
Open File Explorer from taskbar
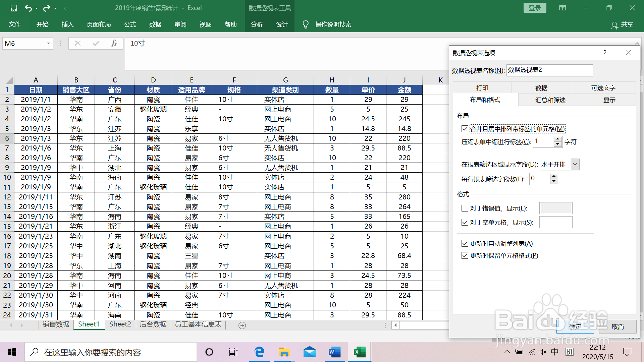pyautogui.click(x=284, y=352)
